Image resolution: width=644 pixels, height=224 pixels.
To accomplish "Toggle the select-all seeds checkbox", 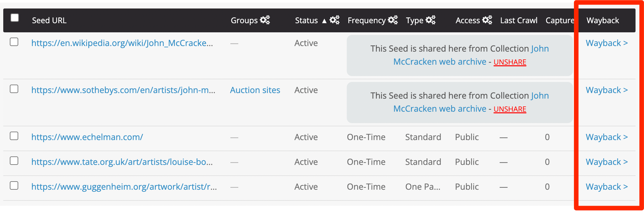I will click(x=15, y=18).
